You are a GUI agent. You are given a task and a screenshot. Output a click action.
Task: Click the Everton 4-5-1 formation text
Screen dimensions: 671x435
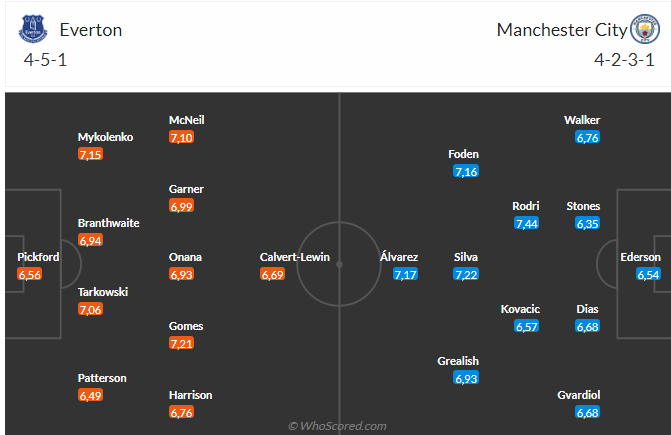45,60
